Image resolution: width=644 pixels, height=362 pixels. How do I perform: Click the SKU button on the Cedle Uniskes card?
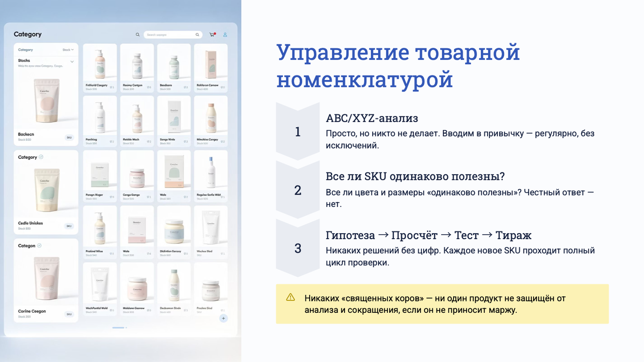pyautogui.click(x=69, y=226)
